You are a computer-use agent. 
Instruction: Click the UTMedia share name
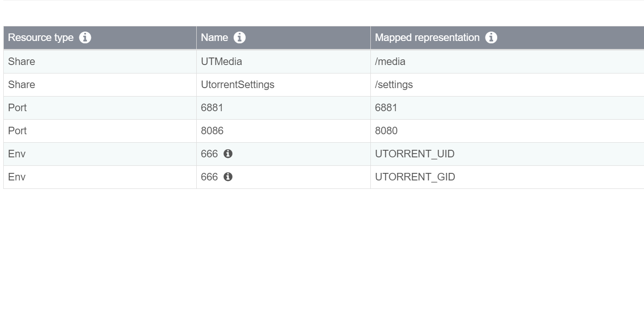(221, 62)
